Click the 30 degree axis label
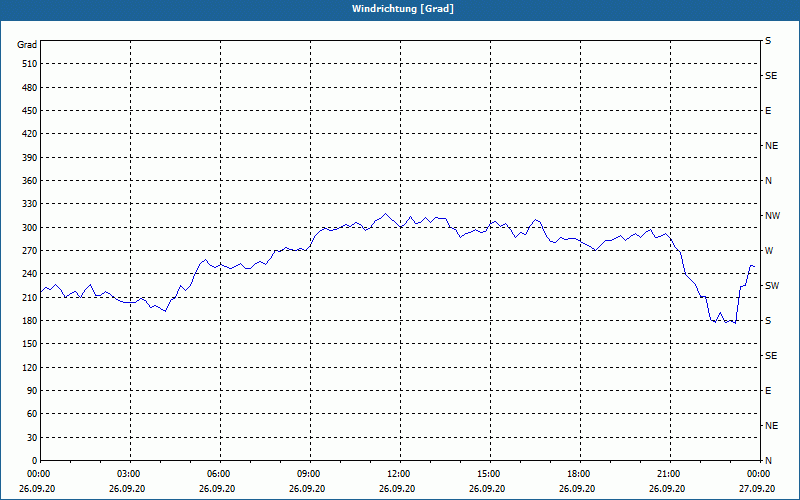Viewport: 800px width, 500px height. click(32, 438)
